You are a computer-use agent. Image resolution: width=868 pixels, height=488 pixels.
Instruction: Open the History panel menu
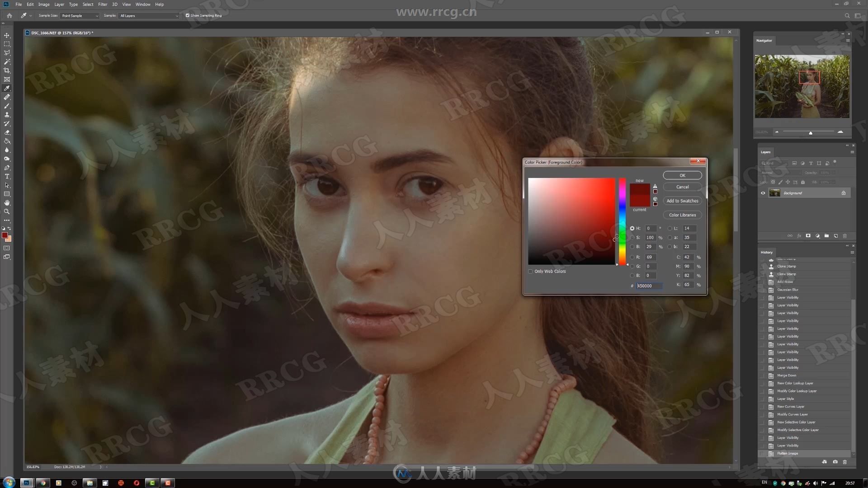point(852,253)
